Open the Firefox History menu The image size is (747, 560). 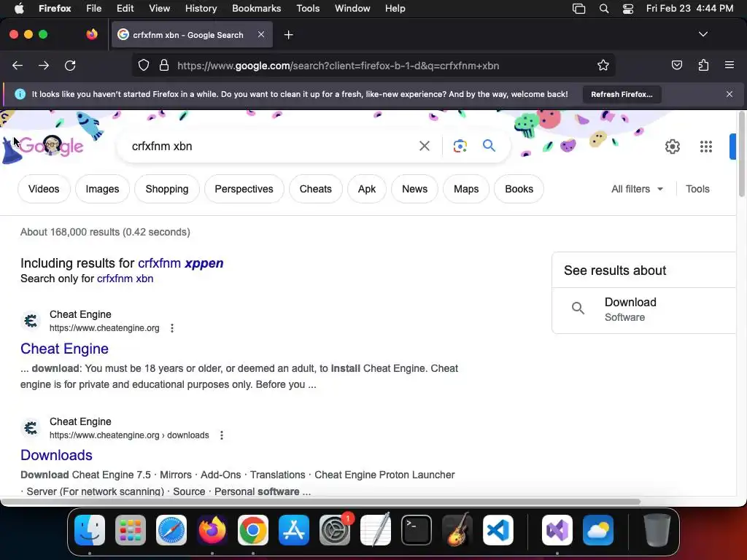tap(201, 9)
